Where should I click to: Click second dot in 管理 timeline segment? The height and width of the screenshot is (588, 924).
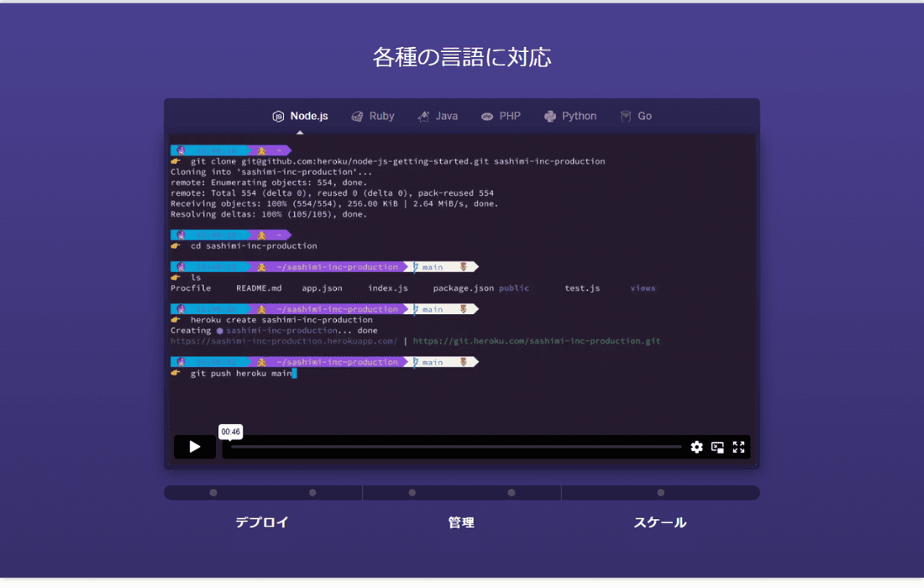[512, 492]
